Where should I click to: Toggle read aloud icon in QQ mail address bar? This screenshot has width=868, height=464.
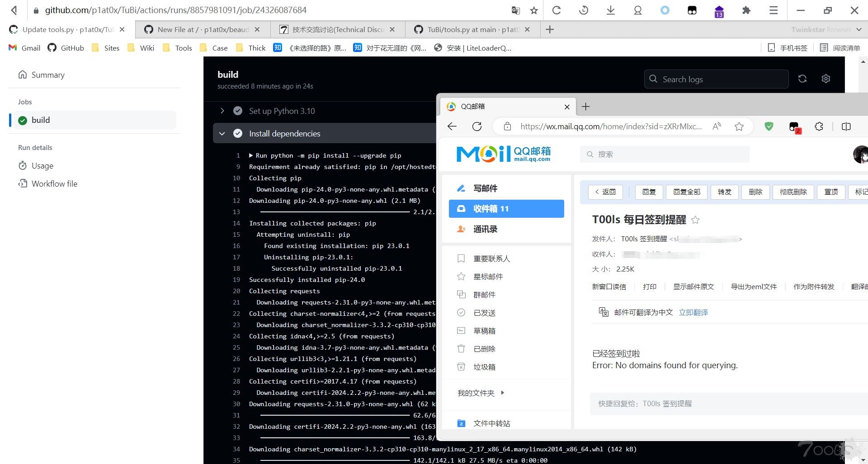[717, 127]
